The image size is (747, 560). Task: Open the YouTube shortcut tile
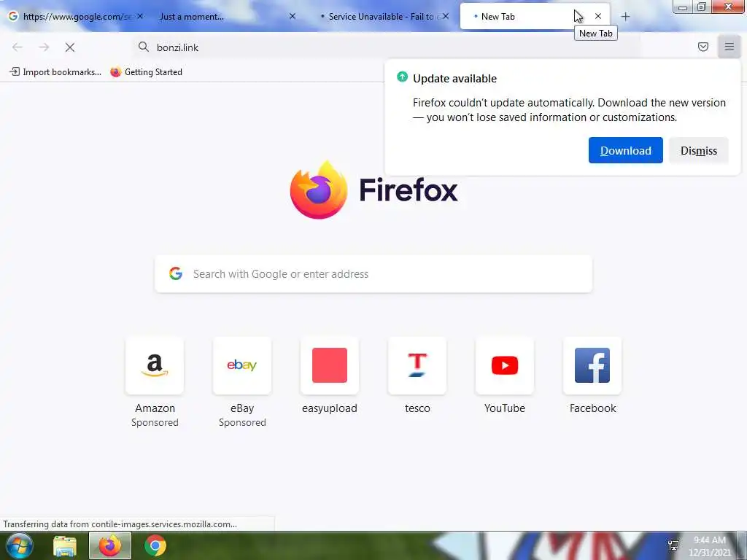(x=505, y=365)
